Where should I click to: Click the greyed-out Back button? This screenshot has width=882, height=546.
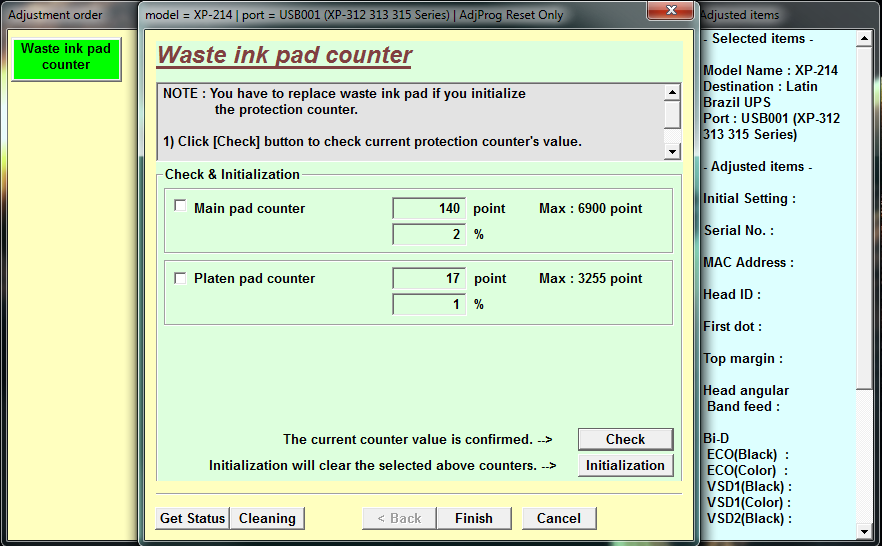tap(399, 518)
